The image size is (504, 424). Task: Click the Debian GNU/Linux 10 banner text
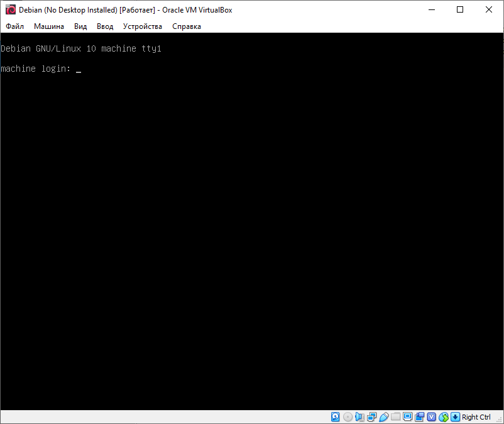(x=80, y=48)
